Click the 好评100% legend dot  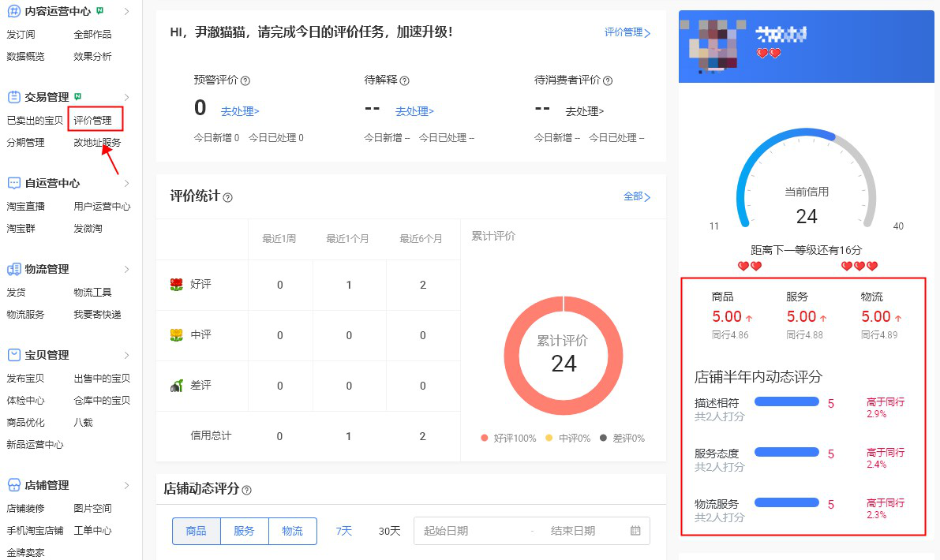click(485, 438)
